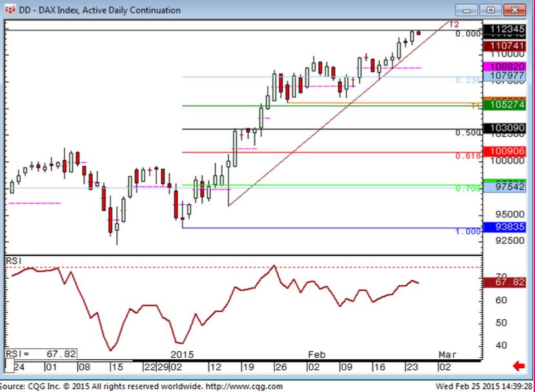535x392 pixels.
Task: Click the blue 93835 price label
Action: pos(508,227)
